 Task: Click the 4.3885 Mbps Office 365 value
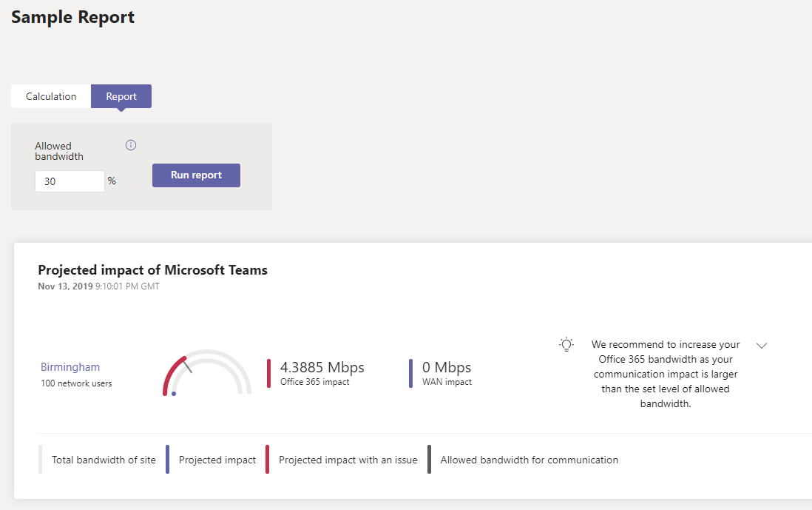pos(322,367)
